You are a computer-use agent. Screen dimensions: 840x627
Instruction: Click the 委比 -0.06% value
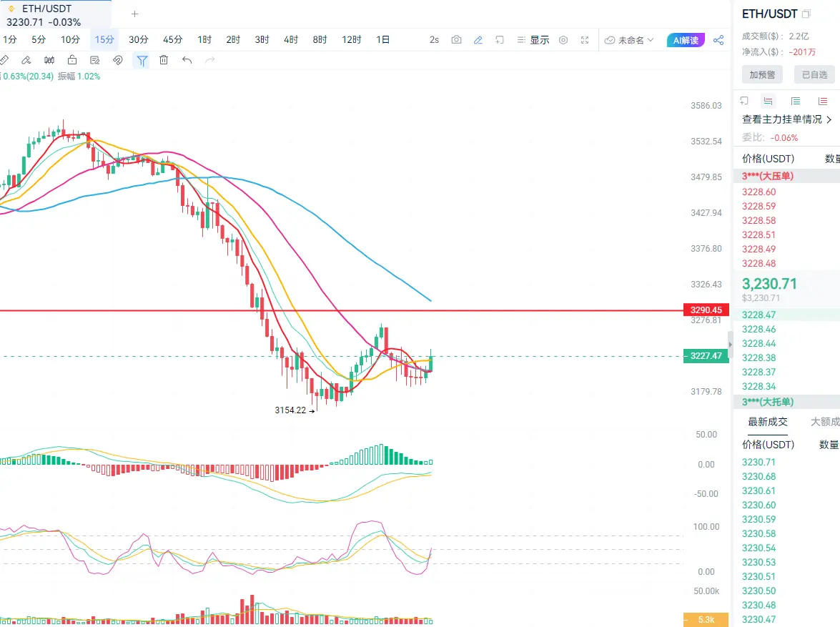pos(784,138)
